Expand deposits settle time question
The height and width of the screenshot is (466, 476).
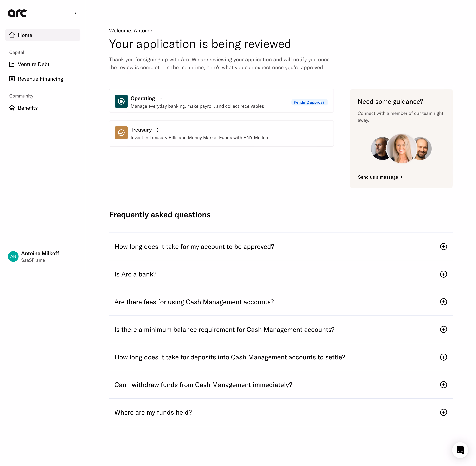tap(281, 357)
